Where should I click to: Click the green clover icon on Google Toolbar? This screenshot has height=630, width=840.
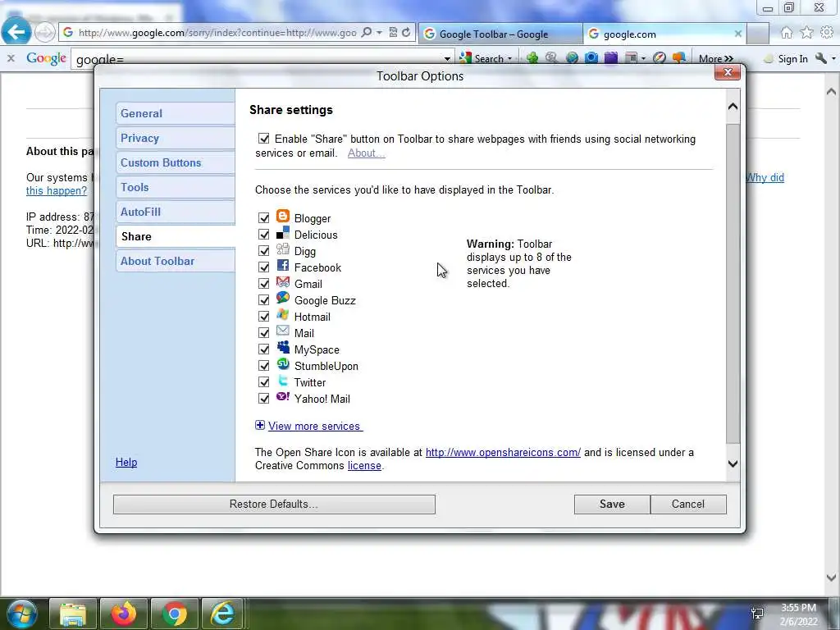532,58
